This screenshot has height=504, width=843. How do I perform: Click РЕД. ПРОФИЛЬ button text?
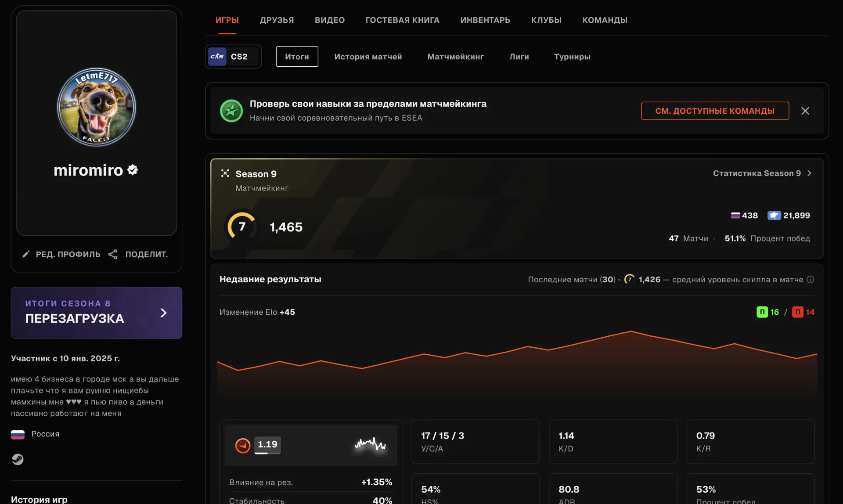pos(68,254)
